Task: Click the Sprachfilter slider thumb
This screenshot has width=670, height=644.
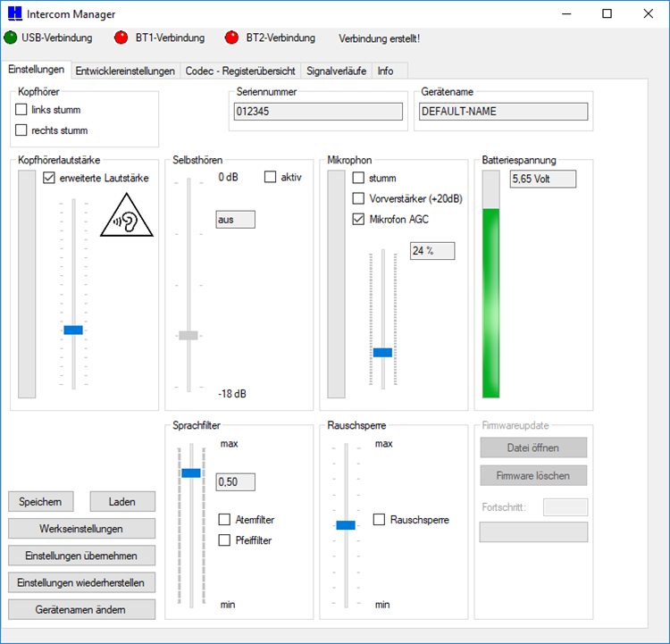Action: click(191, 473)
